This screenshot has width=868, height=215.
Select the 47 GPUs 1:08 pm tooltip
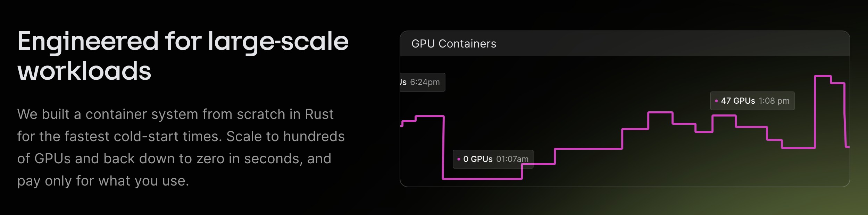[x=752, y=101]
